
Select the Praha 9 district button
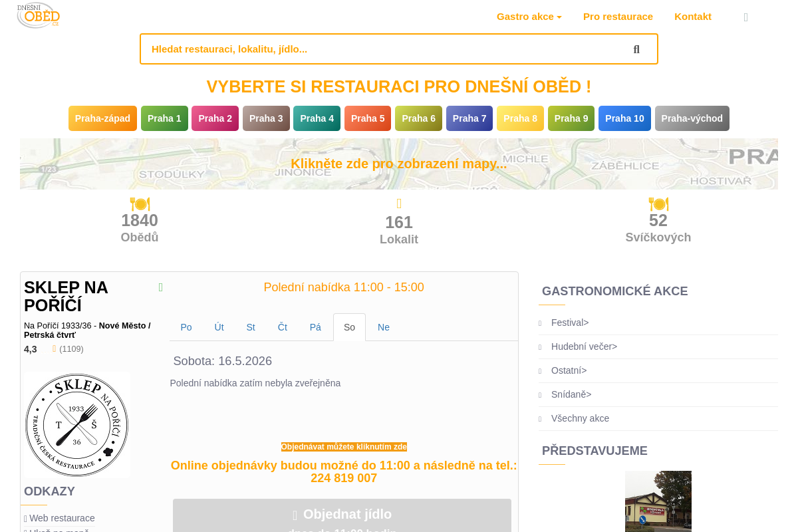tap(571, 118)
